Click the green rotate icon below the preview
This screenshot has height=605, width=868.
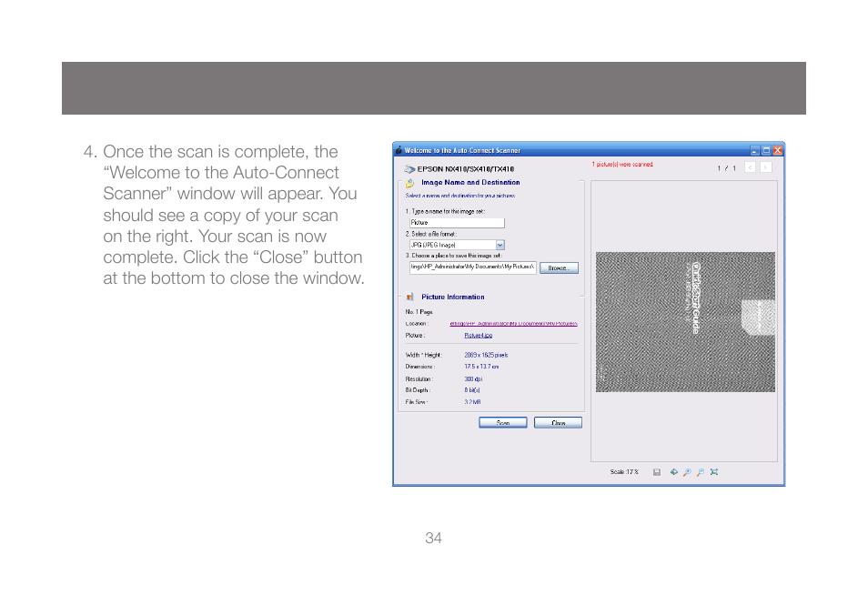click(x=673, y=472)
